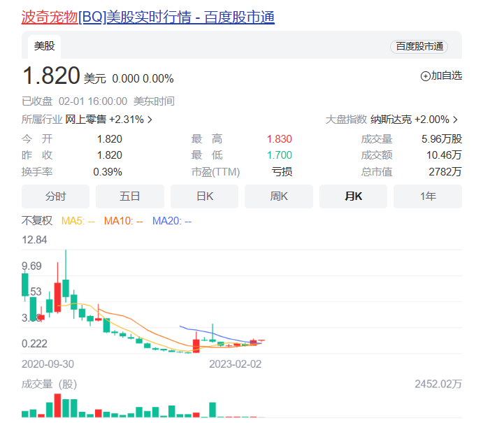Switch chart to 周K view

(x=279, y=196)
